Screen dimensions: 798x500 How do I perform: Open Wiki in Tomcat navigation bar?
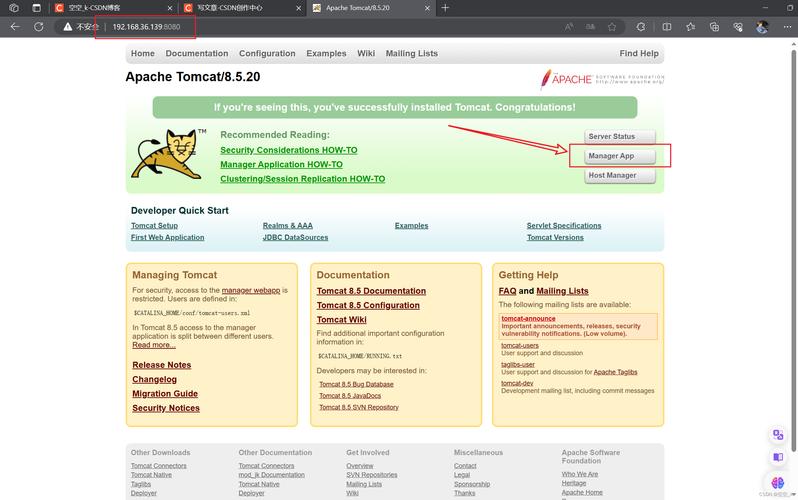pyautogui.click(x=366, y=53)
